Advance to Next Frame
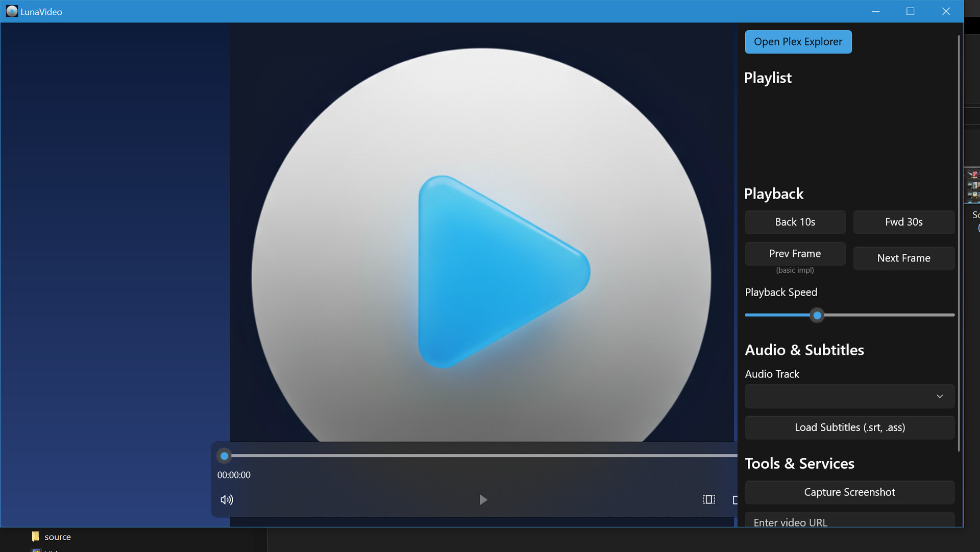Screen dimensions: 980x552 (903, 258)
